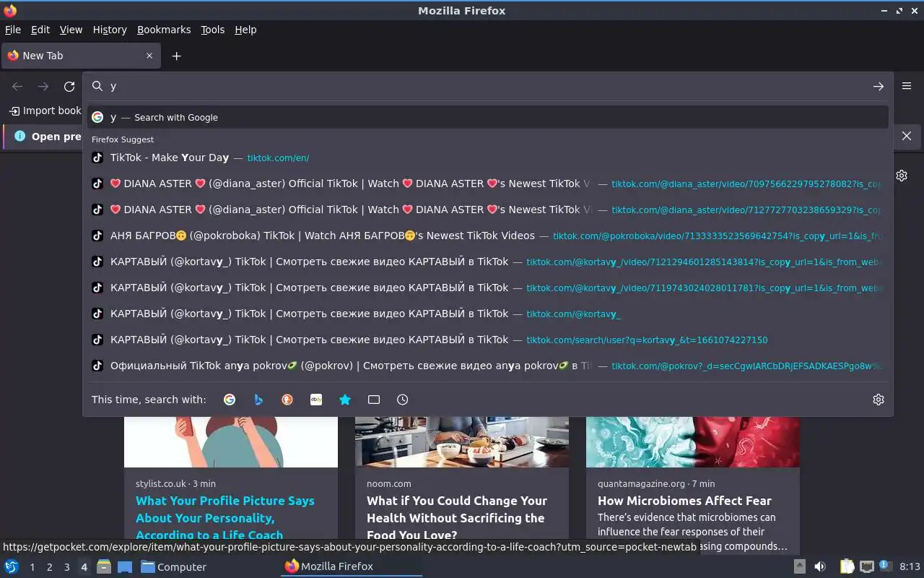Open КАРТАВЫЙ suggestion with search/user URL
This screenshot has width=924, height=578.
click(488, 340)
